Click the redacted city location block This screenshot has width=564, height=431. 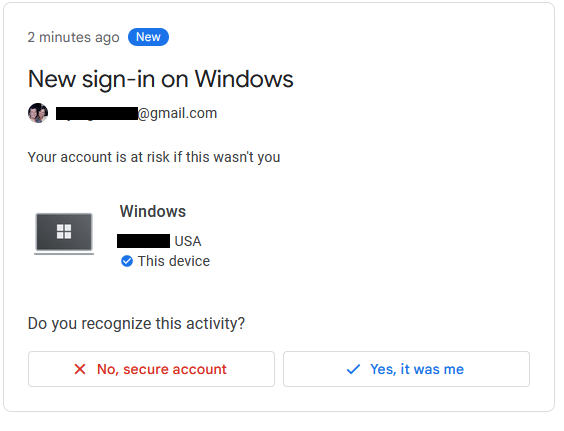click(x=144, y=241)
